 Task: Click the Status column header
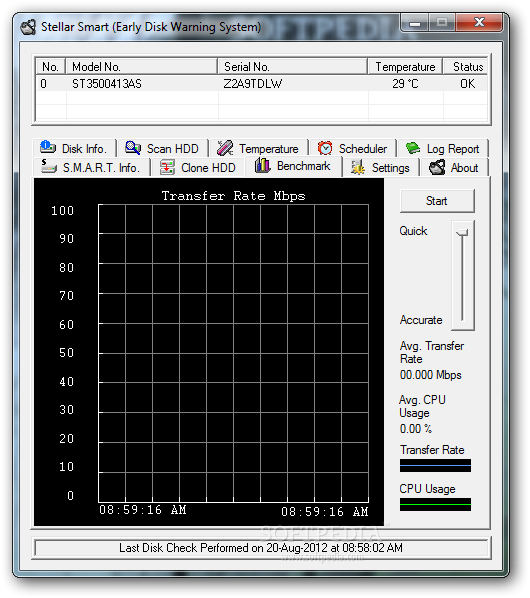pos(466,67)
